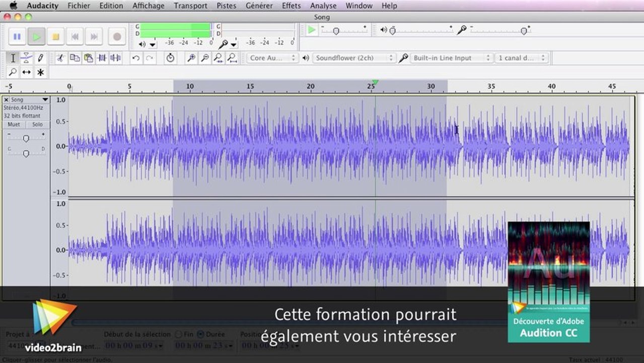Click the Zoom In magnifier
This screenshot has height=363, width=644.
[191, 58]
